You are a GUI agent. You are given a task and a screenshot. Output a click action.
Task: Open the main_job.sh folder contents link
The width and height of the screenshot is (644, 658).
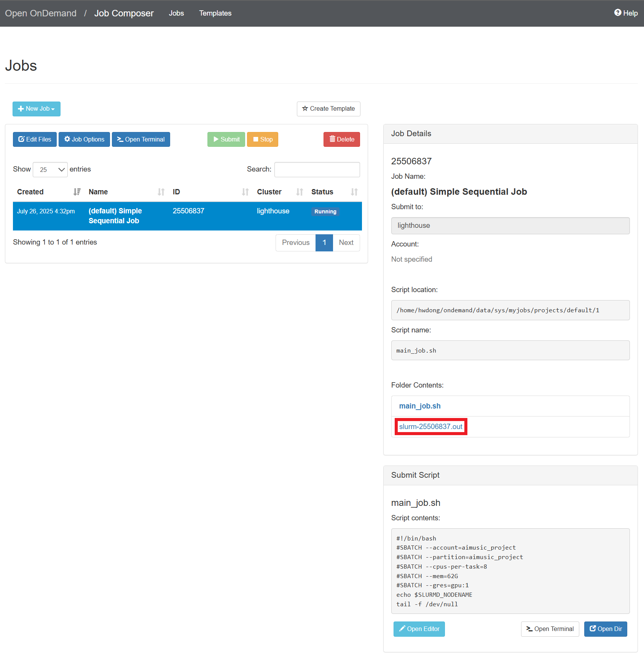click(419, 406)
